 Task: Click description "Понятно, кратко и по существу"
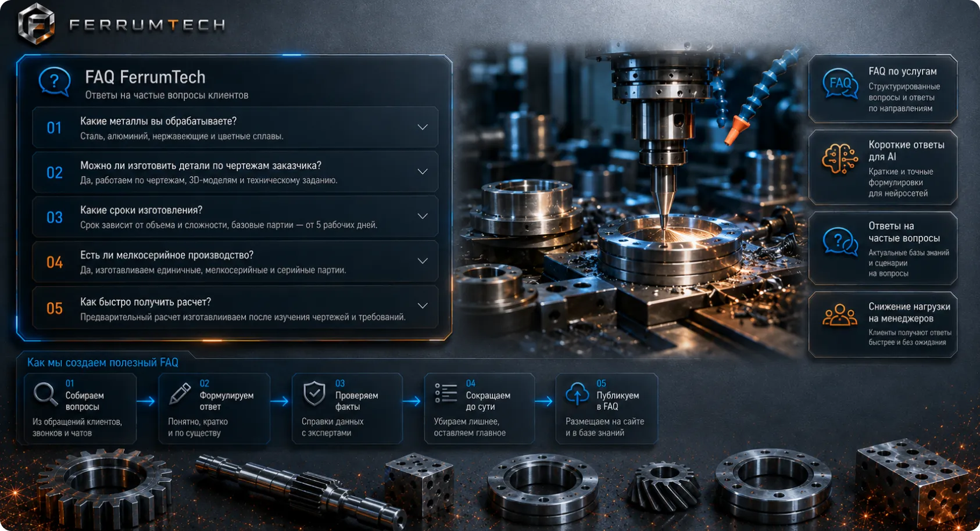point(198,428)
